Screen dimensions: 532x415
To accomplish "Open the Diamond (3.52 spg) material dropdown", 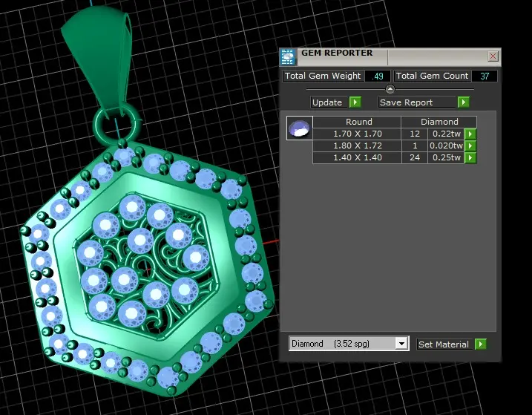I will [401, 344].
